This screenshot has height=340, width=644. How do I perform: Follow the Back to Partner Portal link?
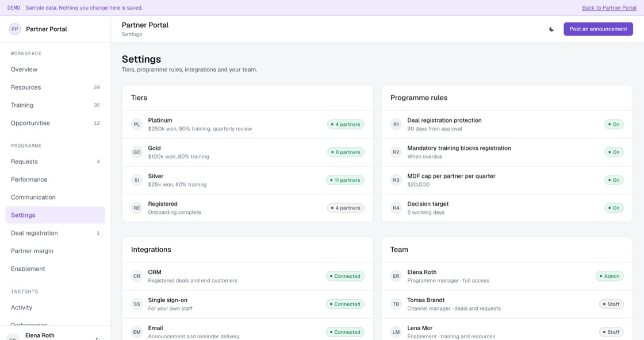pos(609,8)
